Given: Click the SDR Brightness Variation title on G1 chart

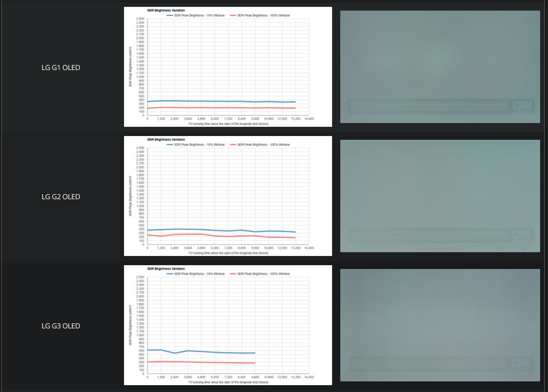Looking at the screenshot, I should (x=166, y=10).
